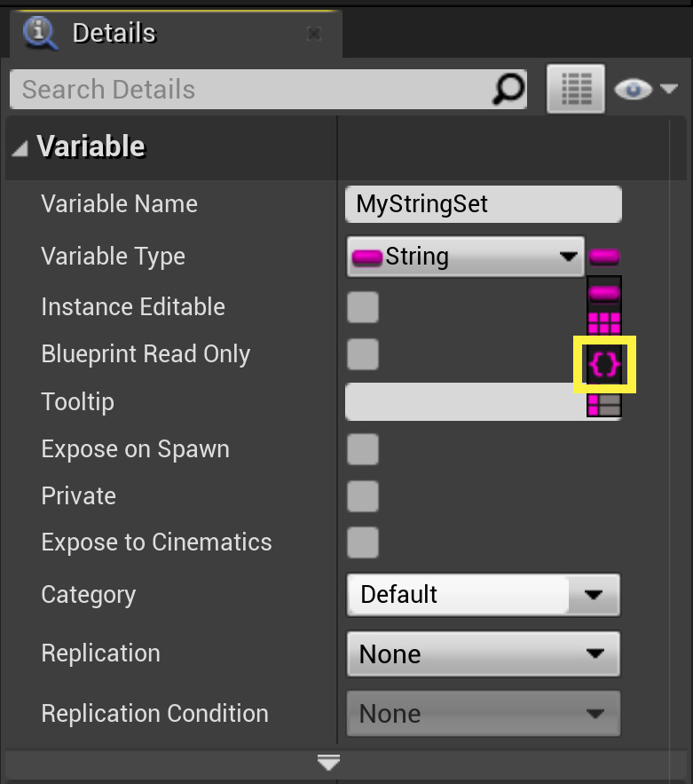Viewport: 693px width, 784px height.
Task: Enable Blueprint Read Only checkbox
Action: (363, 353)
